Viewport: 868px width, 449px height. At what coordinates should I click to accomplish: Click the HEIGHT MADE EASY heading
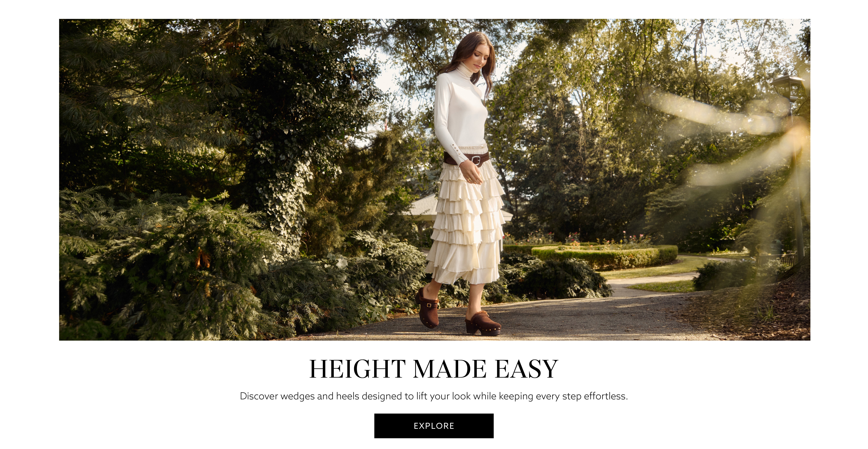tap(434, 369)
